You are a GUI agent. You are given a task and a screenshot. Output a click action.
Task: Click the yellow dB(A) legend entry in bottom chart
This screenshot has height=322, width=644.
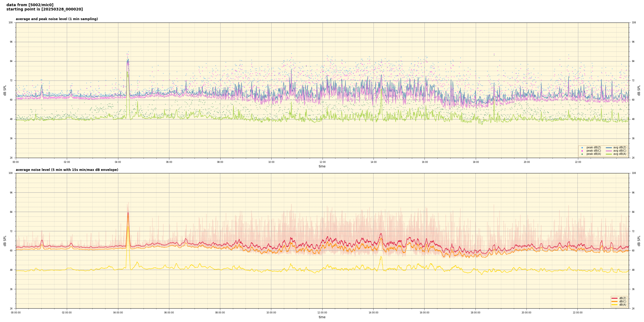[622, 305]
